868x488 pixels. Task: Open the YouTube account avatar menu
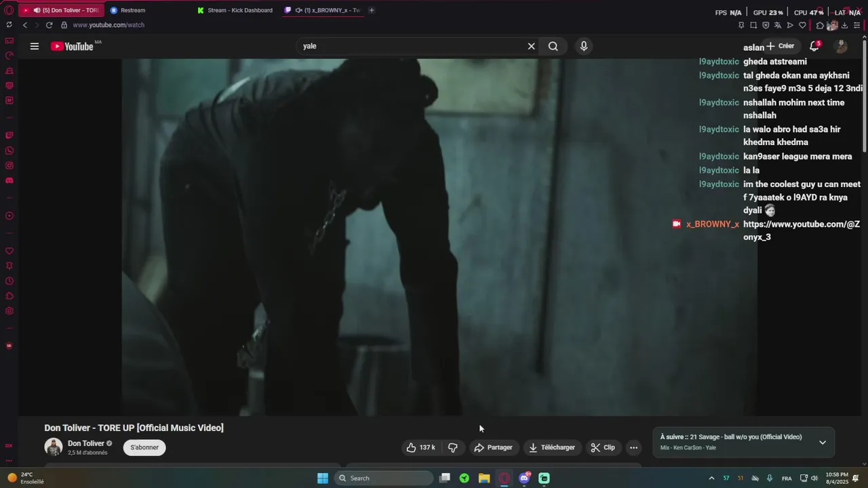[x=841, y=46]
